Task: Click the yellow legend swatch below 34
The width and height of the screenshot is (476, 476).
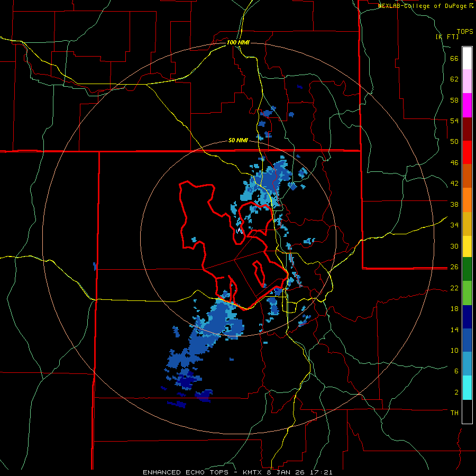Action: [467, 246]
